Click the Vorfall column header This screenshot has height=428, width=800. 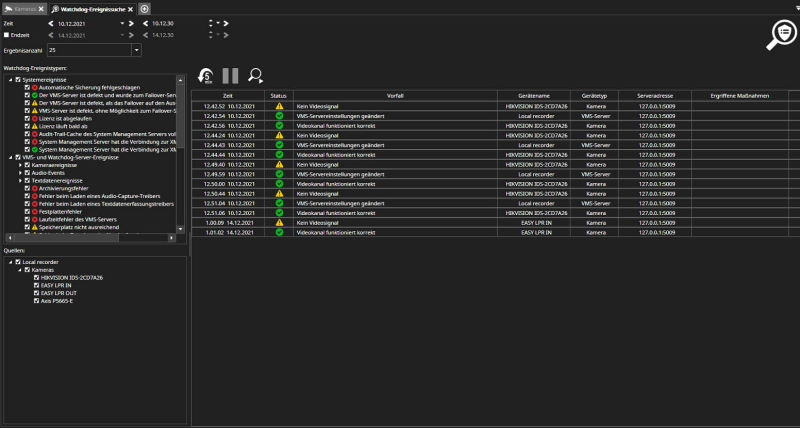click(x=395, y=95)
